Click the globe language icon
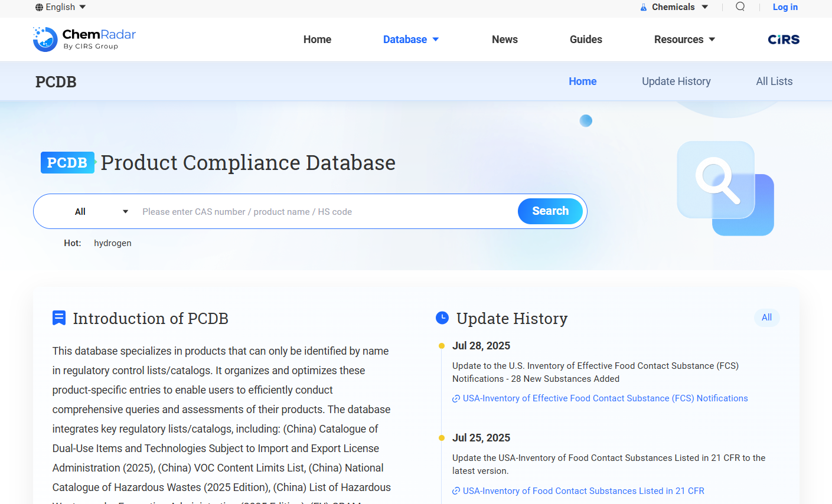 point(39,7)
